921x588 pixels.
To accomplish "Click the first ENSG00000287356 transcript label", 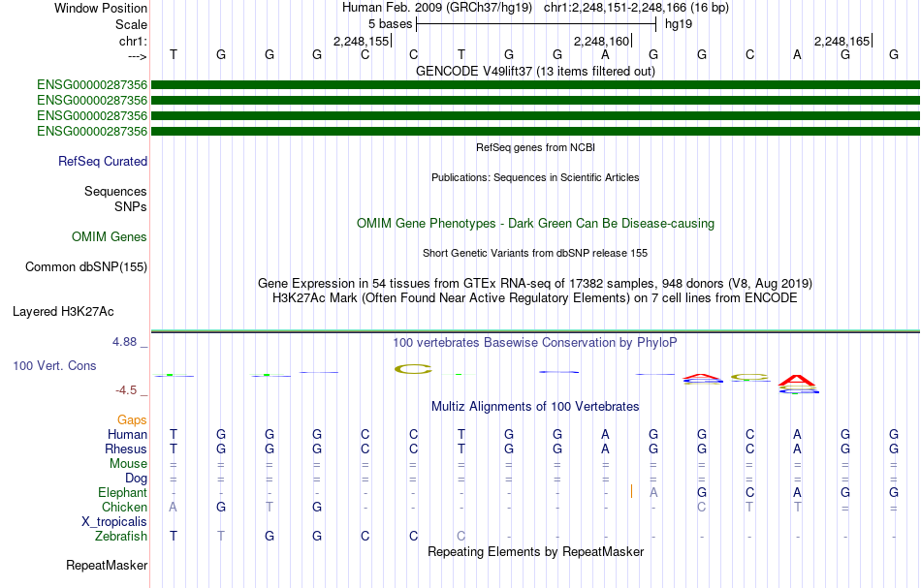I will coord(92,85).
